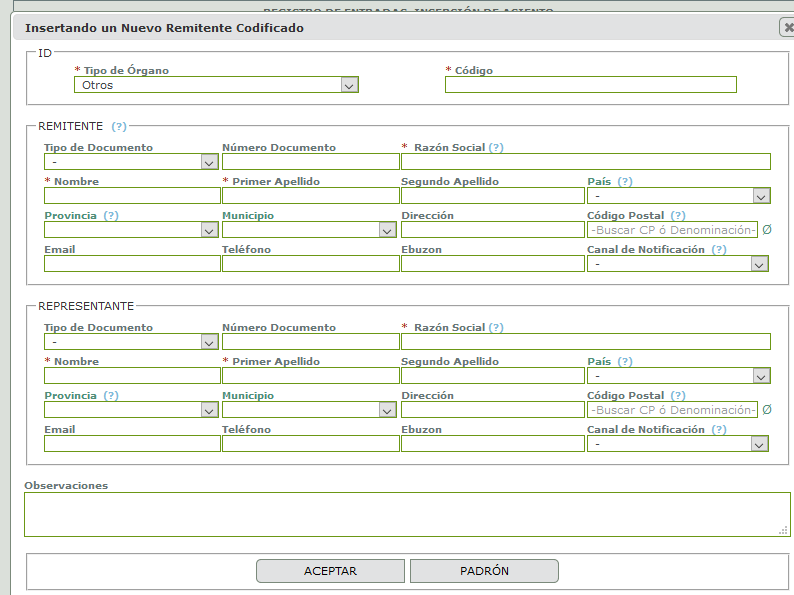794x595 pixels.
Task: Open the Tipo de Órgano dropdown
Action: point(216,85)
